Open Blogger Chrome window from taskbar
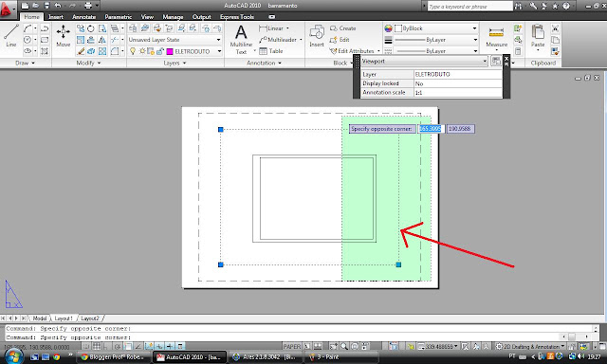 113,357
